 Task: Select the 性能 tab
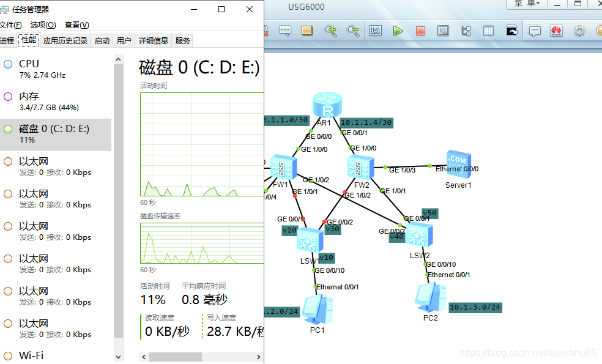click(x=29, y=40)
